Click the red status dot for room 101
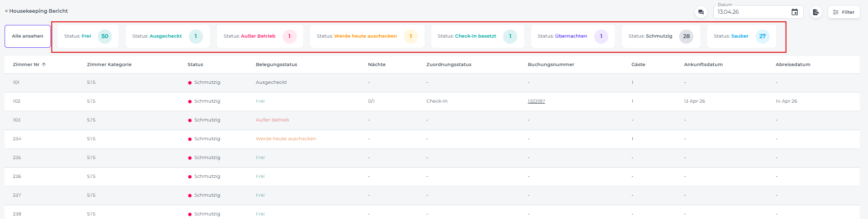This screenshot has width=868, height=219. point(190,83)
